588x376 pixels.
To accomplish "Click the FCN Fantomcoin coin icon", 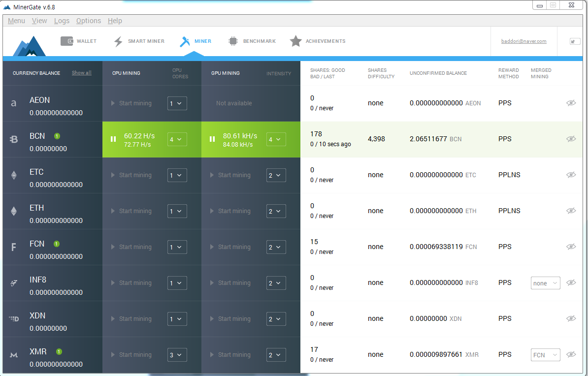I will pyautogui.click(x=13, y=247).
